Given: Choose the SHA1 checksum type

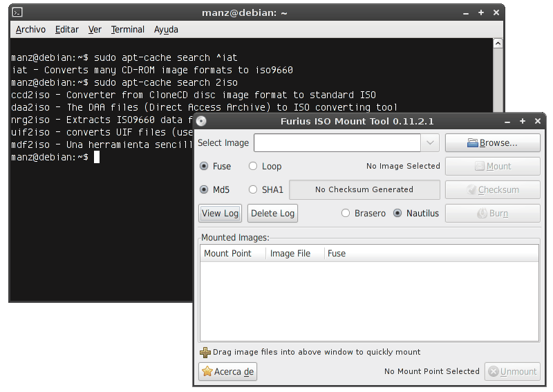Looking at the screenshot, I should tap(266, 190).
